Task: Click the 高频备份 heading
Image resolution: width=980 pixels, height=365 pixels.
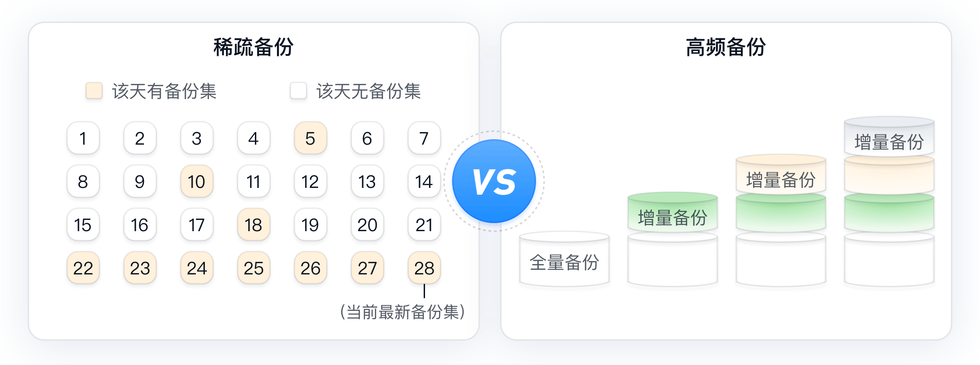Action: point(726,47)
